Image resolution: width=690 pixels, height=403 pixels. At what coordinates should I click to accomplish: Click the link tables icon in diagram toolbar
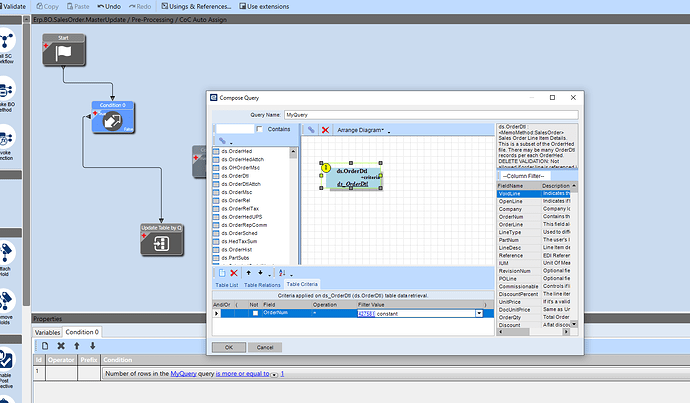tap(311, 130)
